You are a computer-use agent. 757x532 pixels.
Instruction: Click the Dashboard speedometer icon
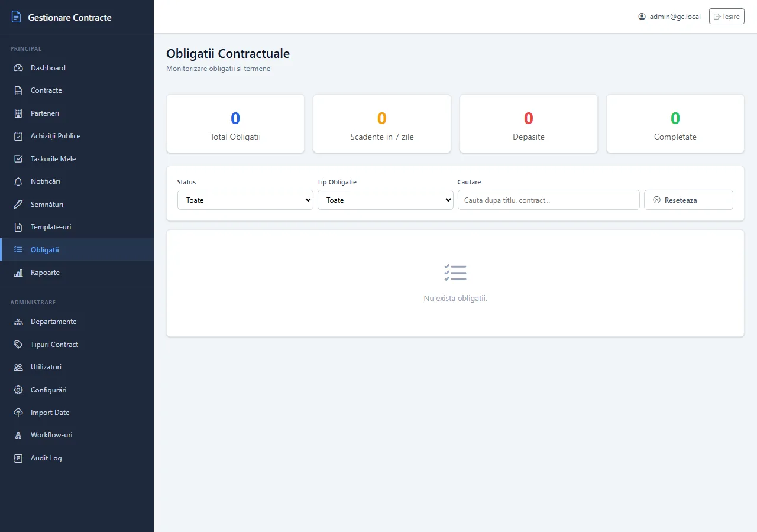[x=18, y=68]
